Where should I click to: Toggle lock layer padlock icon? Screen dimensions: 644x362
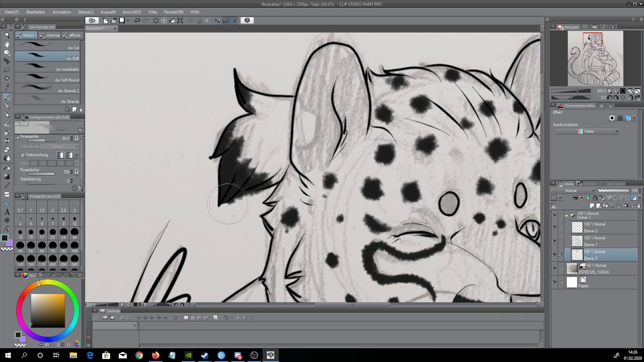[x=595, y=198]
